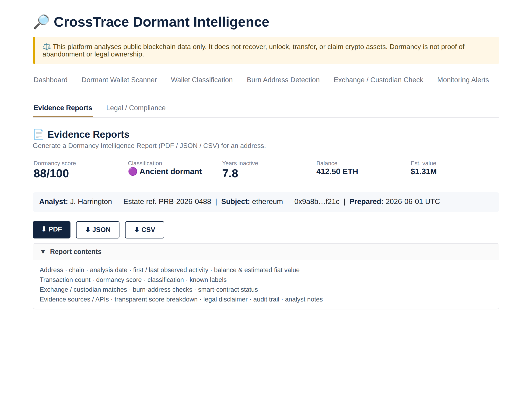The width and height of the screenshot is (532, 420).
Task: Click the estimated value $1.31M
Action: point(423,171)
